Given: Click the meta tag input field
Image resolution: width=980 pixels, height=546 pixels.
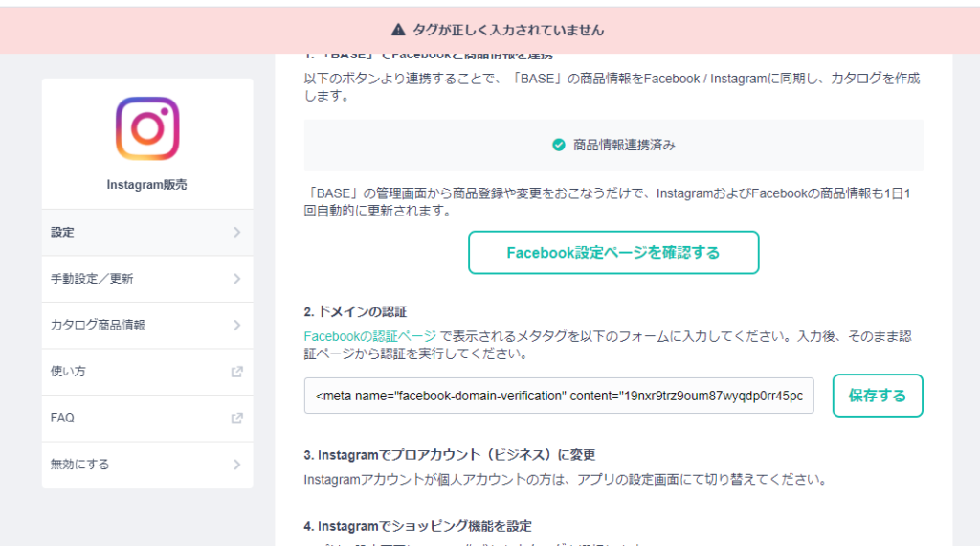Looking at the screenshot, I should tap(559, 396).
